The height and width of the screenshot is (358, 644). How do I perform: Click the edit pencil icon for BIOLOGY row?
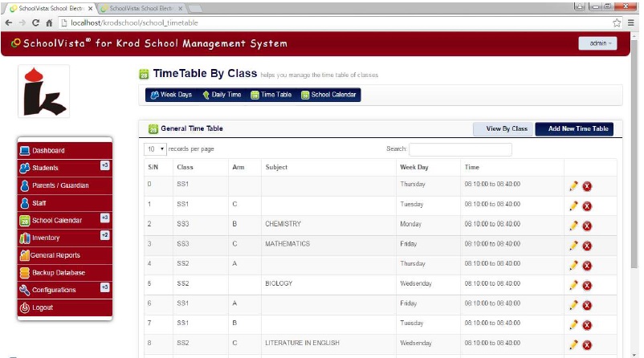(573, 284)
